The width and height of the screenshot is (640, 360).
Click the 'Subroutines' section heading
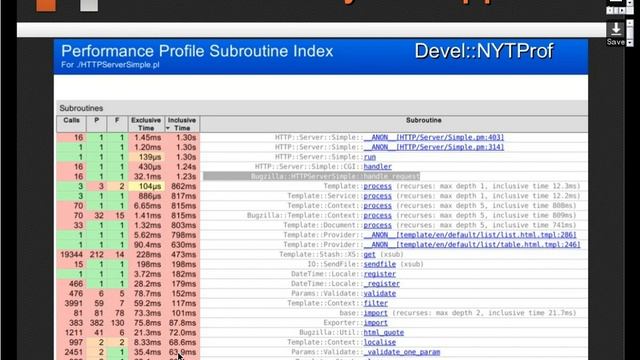tap(81, 108)
